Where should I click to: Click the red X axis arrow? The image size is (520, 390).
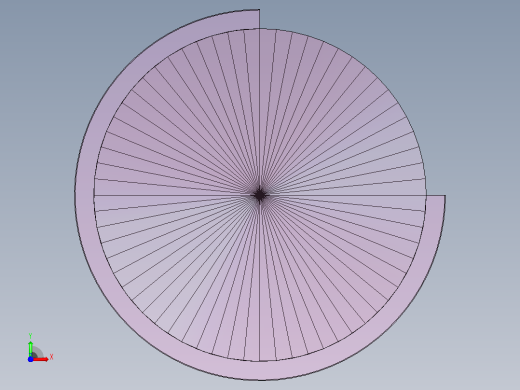coord(41,359)
